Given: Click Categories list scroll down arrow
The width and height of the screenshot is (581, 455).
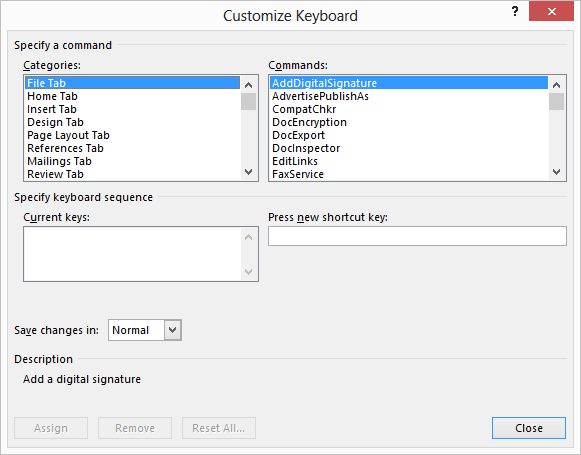Looking at the screenshot, I should [x=249, y=172].
